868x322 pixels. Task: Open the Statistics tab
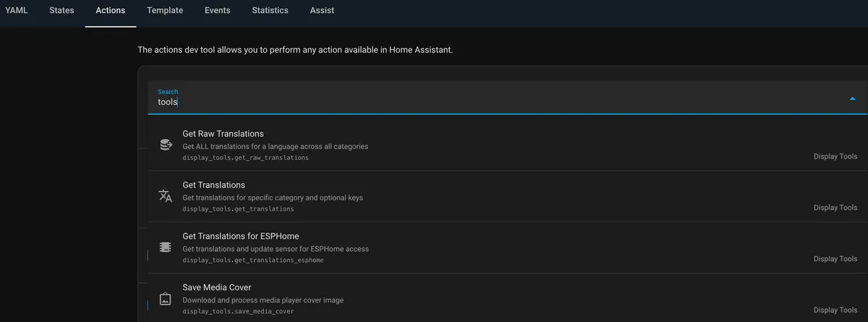pos(270,10)
